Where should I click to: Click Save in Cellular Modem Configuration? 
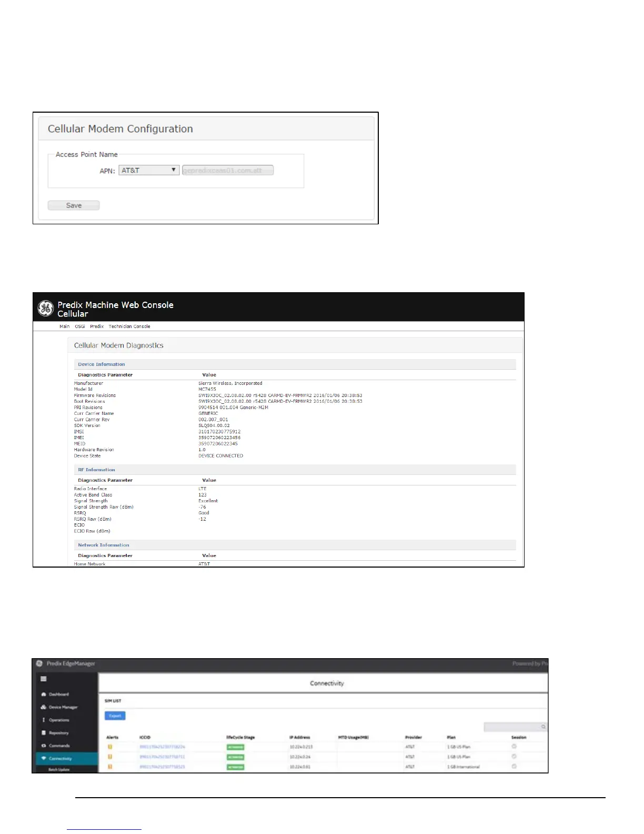74,205
